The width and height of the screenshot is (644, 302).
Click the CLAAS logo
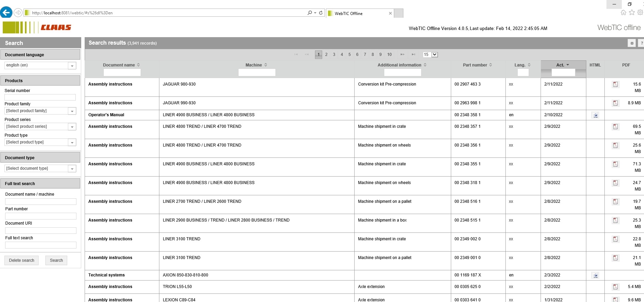[56, 27]
